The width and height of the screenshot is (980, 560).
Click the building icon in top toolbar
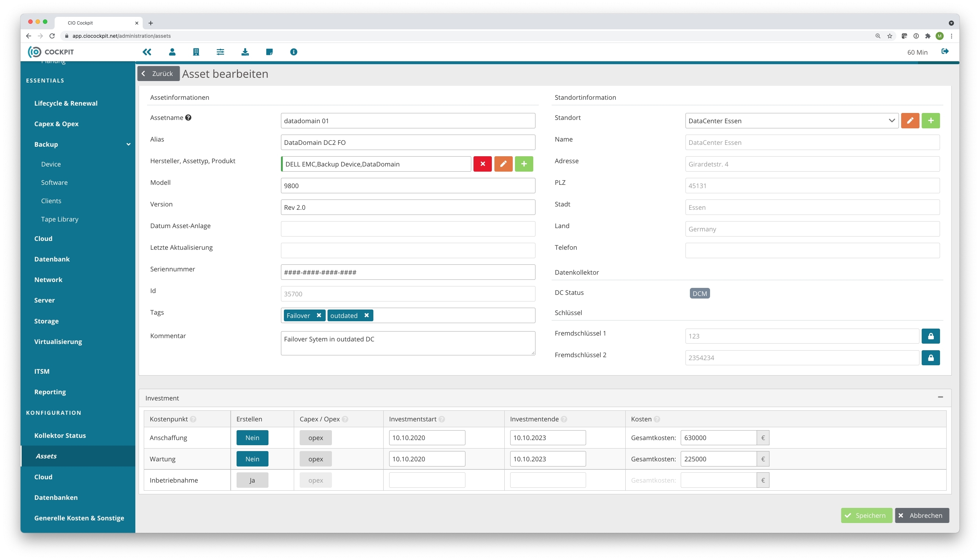click(x=196, y=52)
